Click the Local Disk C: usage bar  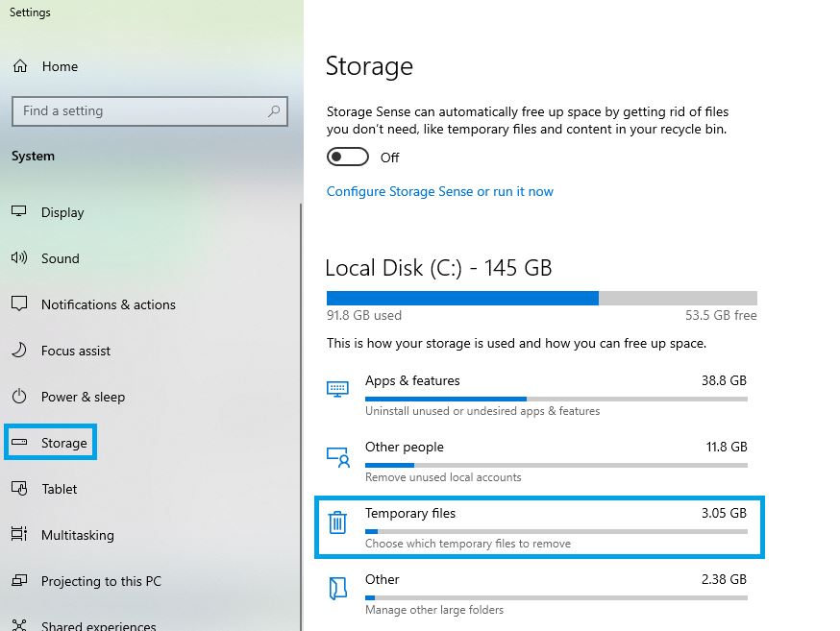tap(542, 298)
